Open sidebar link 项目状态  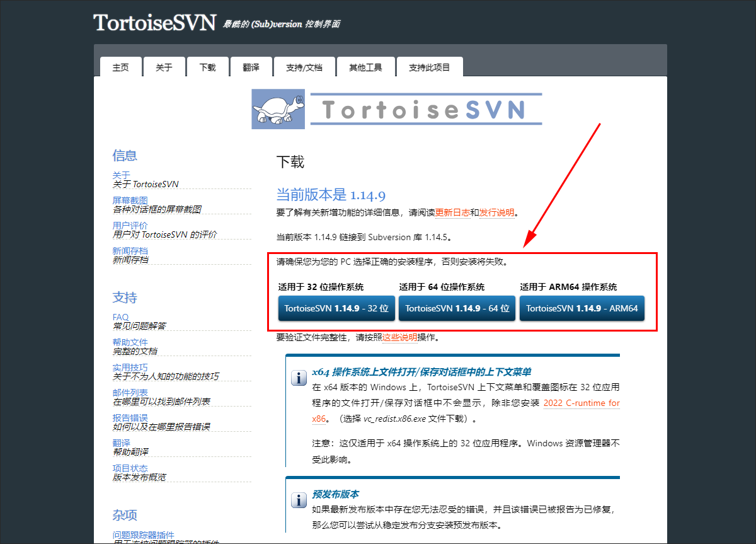(x=130, y=468)
